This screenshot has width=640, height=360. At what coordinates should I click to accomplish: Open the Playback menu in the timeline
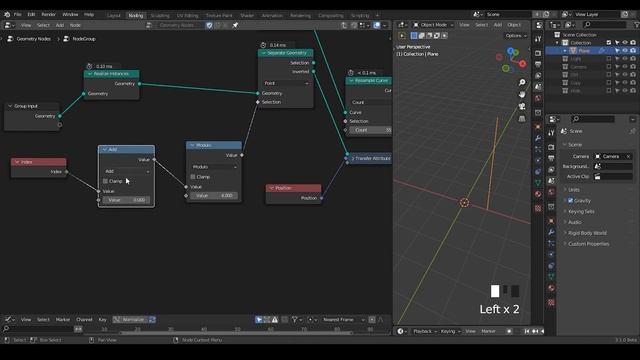(424, 331)
